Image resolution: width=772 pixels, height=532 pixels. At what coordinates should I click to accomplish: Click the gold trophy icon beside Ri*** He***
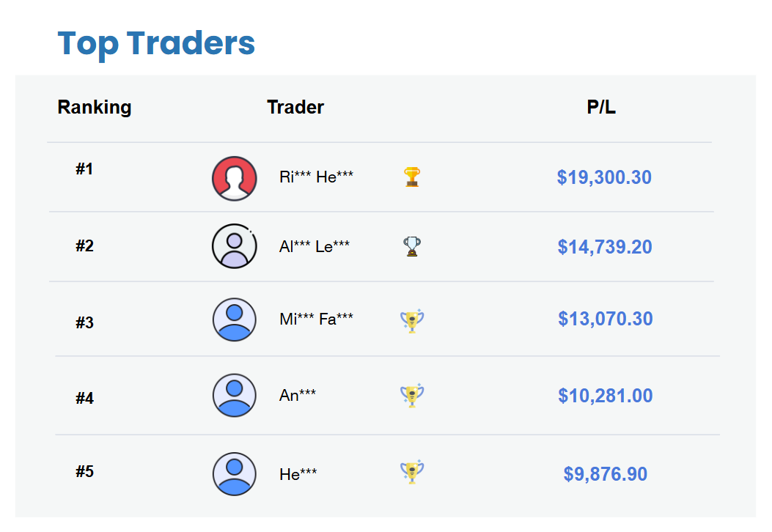[411, 176]
